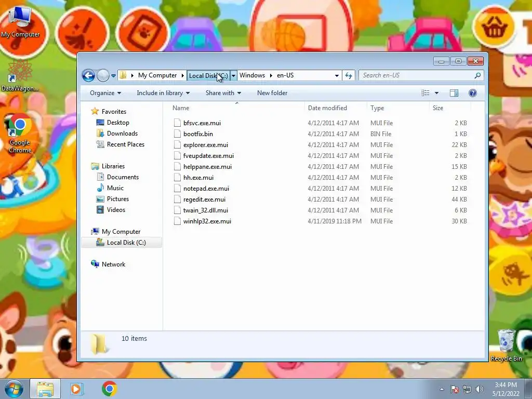The image size is (532, 399).
Task: Sort files by the Name column header
Action: tap(237, 108)
